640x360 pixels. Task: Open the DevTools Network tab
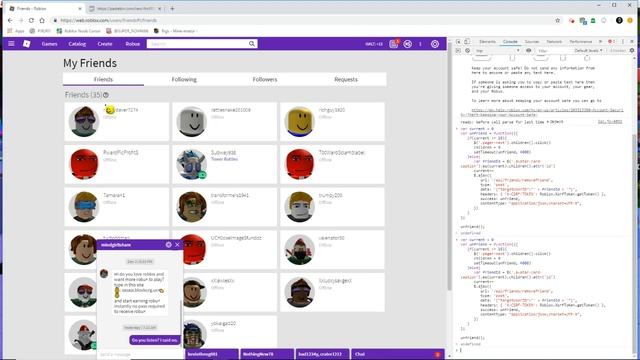(554, 42)
